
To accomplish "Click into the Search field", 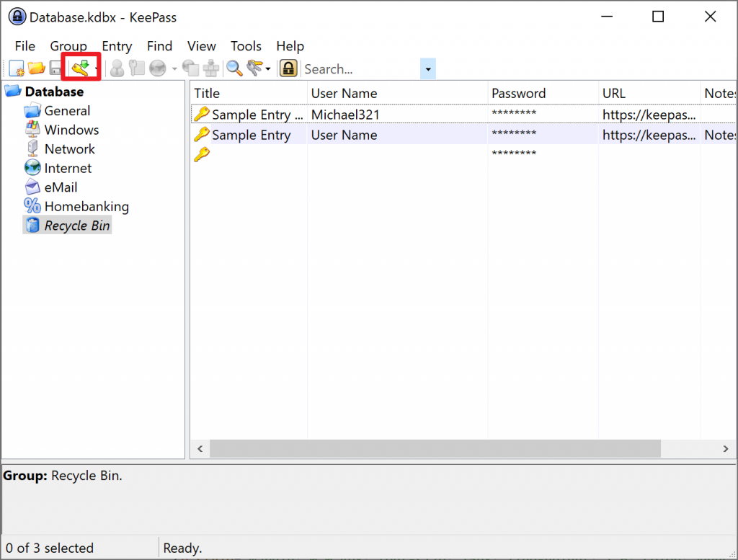I will [362, 69].
